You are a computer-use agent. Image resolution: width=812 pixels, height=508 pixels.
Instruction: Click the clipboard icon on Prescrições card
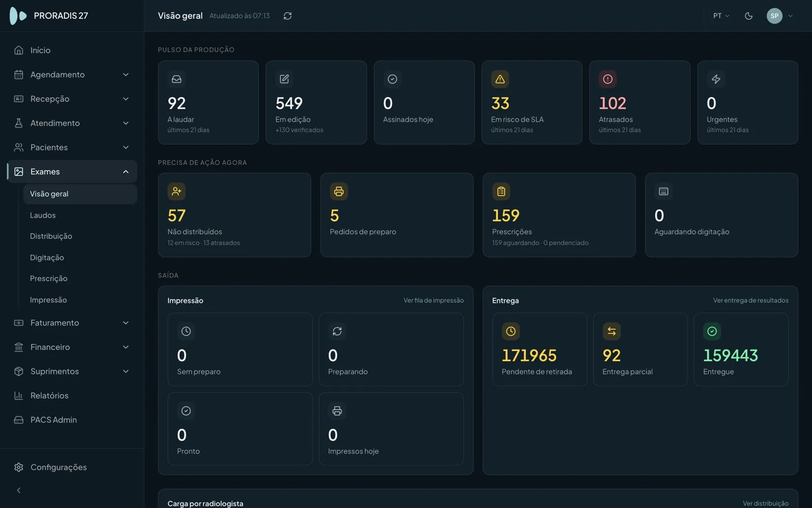click(x=501, y=192)
